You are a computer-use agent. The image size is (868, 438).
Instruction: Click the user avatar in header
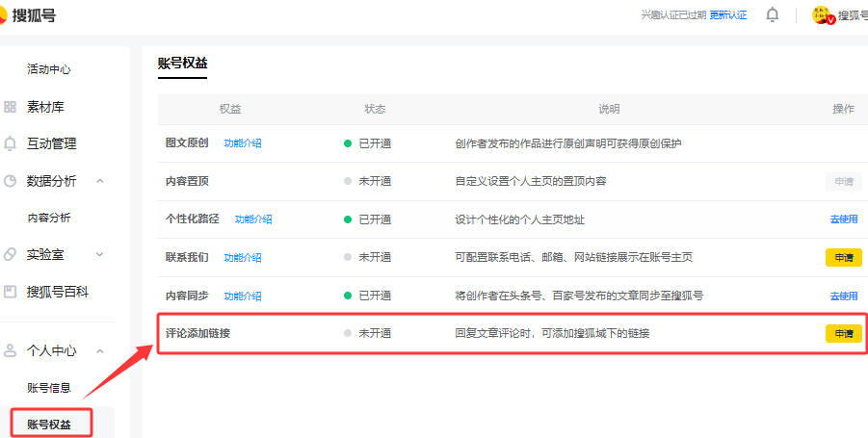point(823,15)
